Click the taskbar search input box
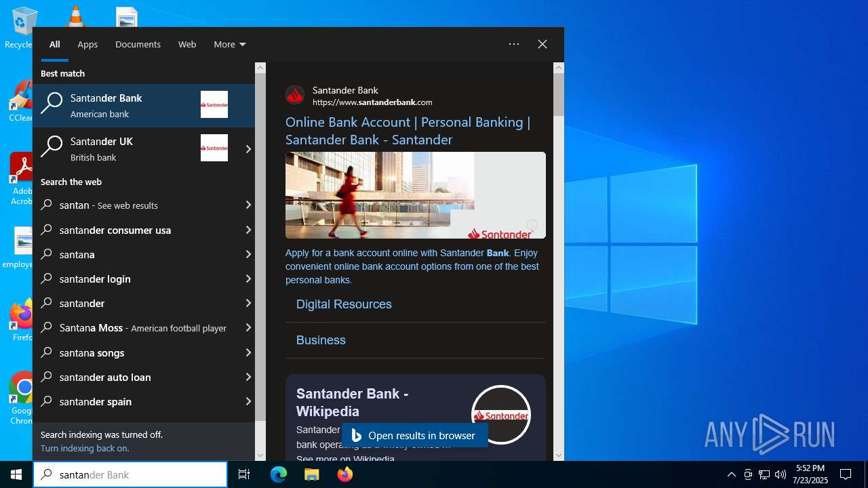 point(130,474)
